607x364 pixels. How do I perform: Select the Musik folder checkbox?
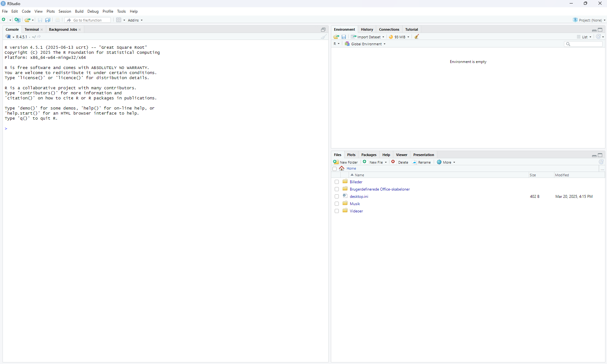[x=337, y=204]
